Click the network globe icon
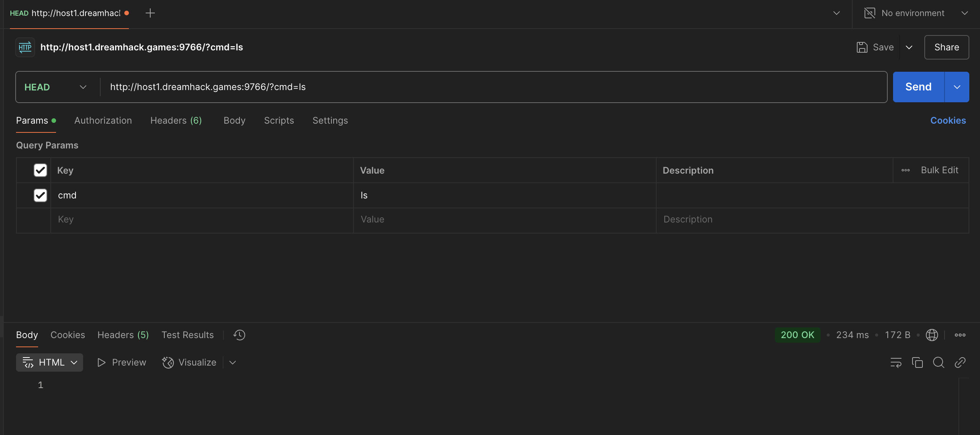The height and width of the screenshot is (435, 980). 932,335
